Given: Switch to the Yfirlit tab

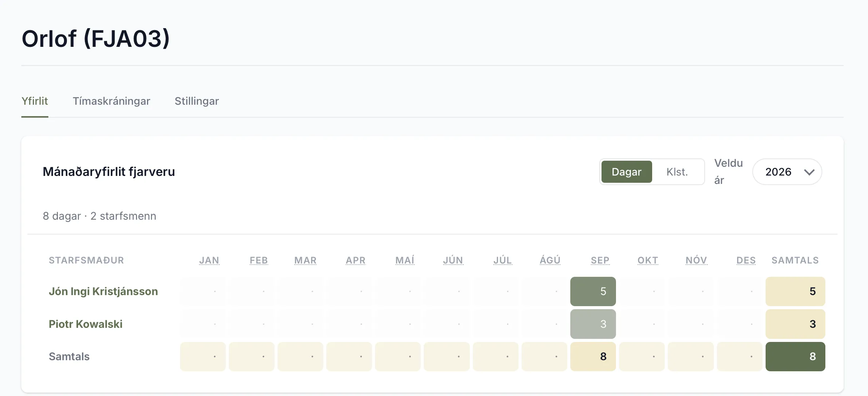Looking at the screenshot, I should (35, 101).
